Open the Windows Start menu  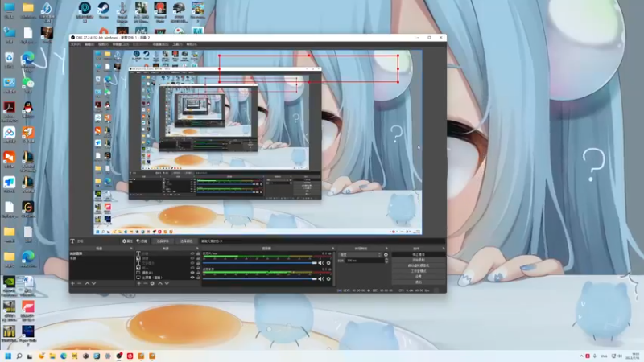(x=8, y=356)
